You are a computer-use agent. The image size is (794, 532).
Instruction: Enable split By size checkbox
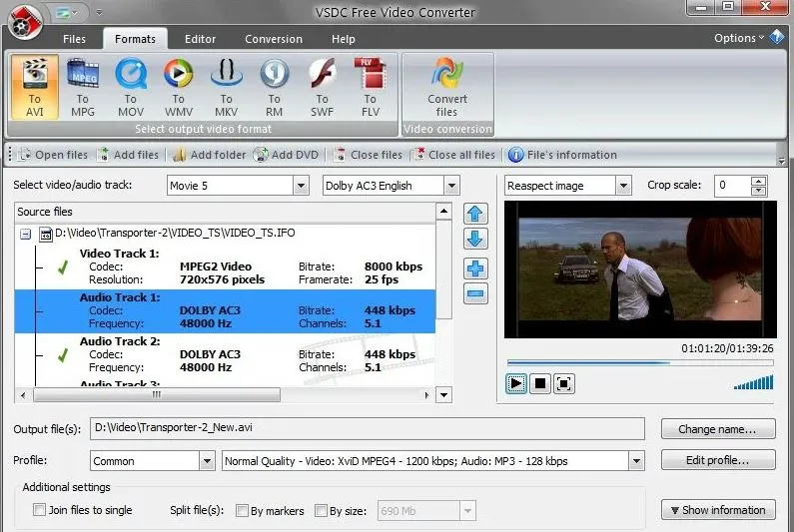pyautogui.click(x=321, y=510)
